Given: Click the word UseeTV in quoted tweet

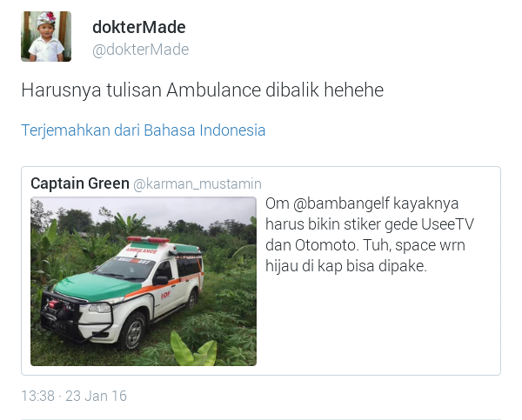Looking at the screenshot, I should (447, 224).
